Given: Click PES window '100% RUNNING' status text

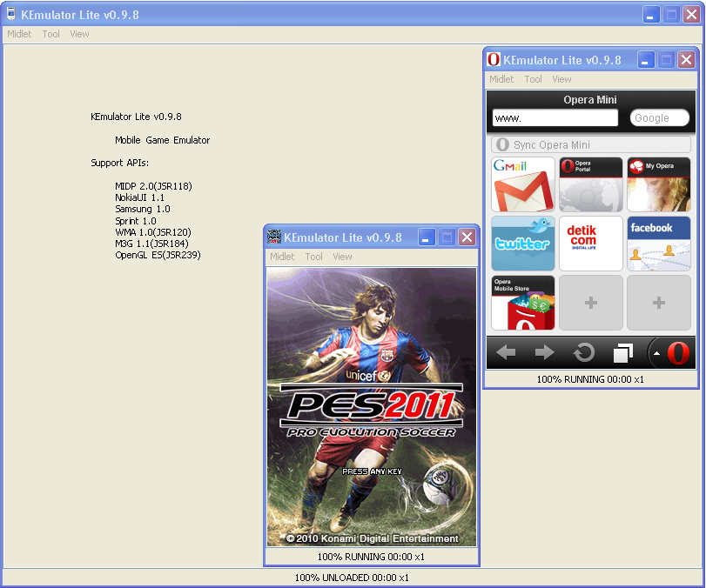Looking at the screenshot, I should [x=371, y=557].
